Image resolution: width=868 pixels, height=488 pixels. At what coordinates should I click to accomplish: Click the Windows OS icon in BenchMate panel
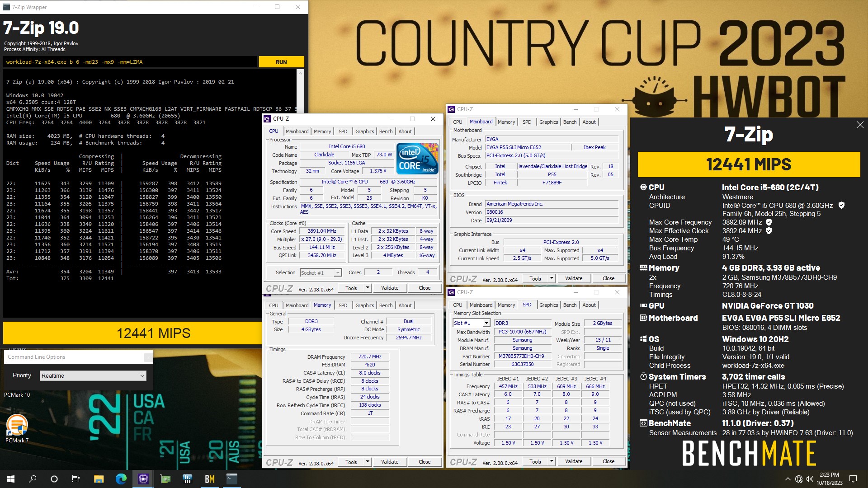point(643,339)
